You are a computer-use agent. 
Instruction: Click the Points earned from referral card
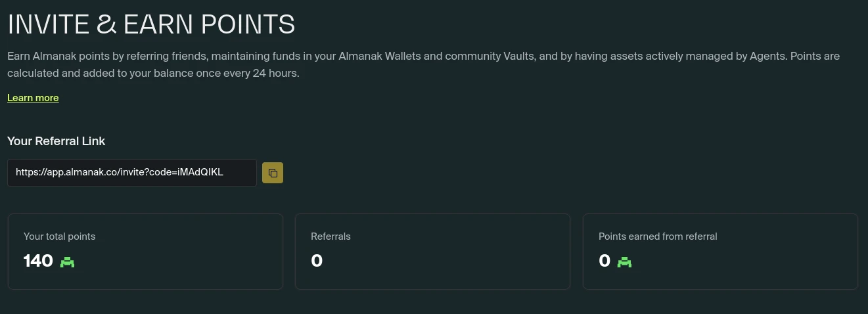coord(720,252)
